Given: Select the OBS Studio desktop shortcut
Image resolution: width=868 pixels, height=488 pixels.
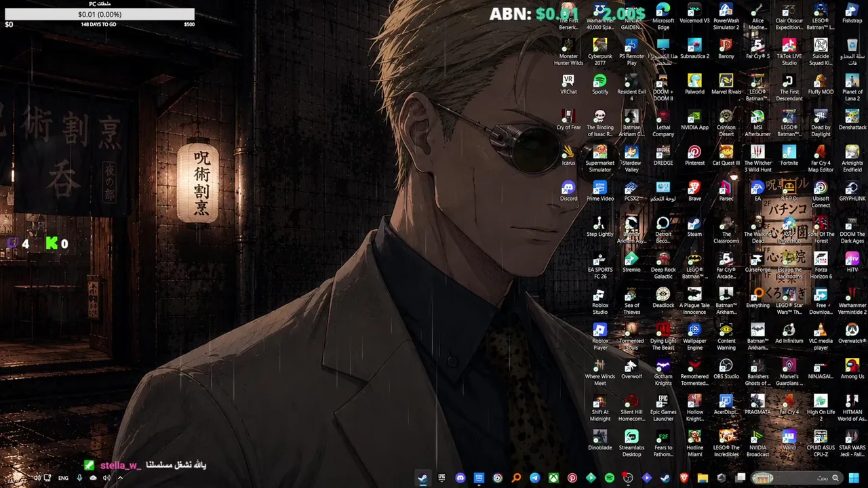Looking at the screenshot, I should (726, 369).
